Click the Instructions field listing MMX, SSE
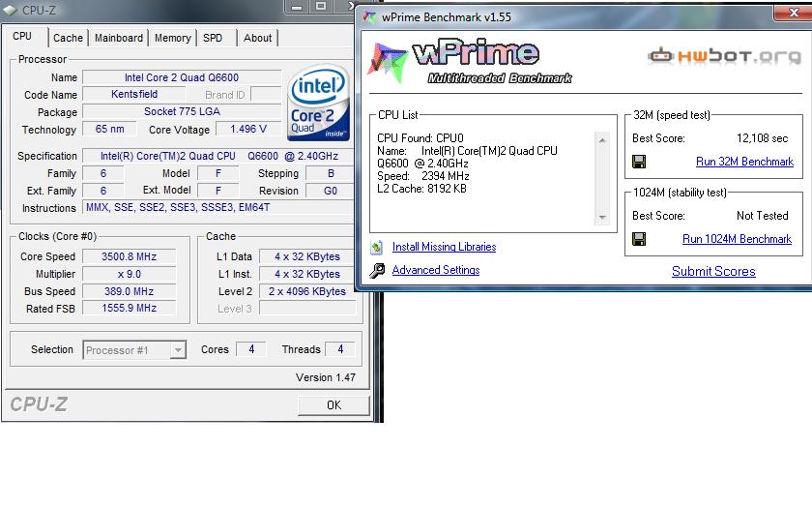Screen dimensions: 812x508 pos(217,207)
